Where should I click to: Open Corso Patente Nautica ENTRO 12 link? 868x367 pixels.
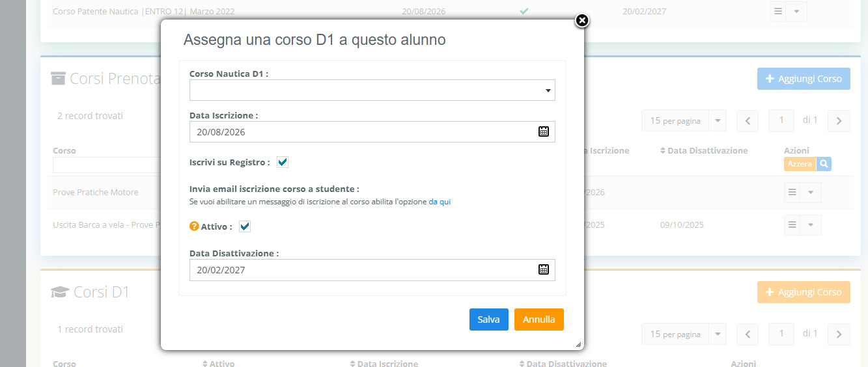click(x=144, y=11)
